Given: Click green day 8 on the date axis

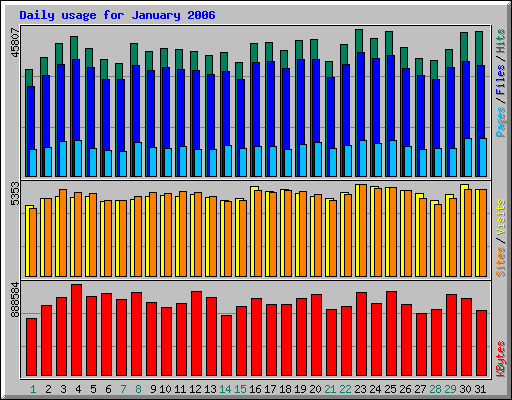Looking at the screenshot, I should coord(138,389).
